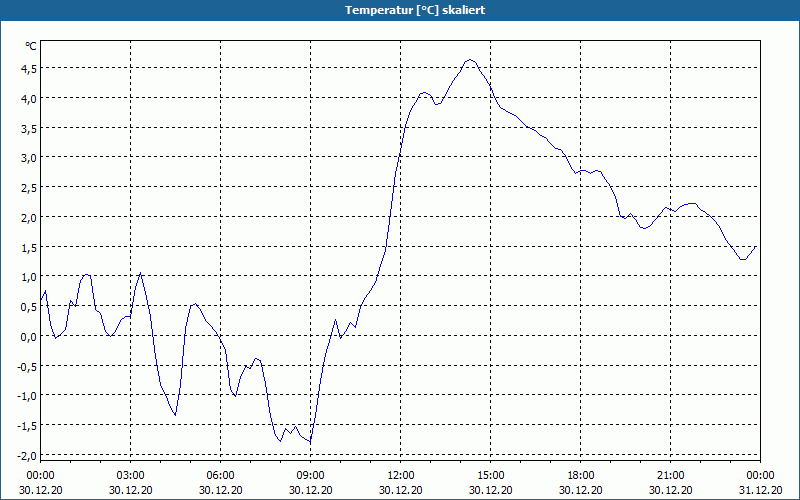Click the curve's peak near 14:30
This screenshot has width=800, height=500.
[470, 60]
